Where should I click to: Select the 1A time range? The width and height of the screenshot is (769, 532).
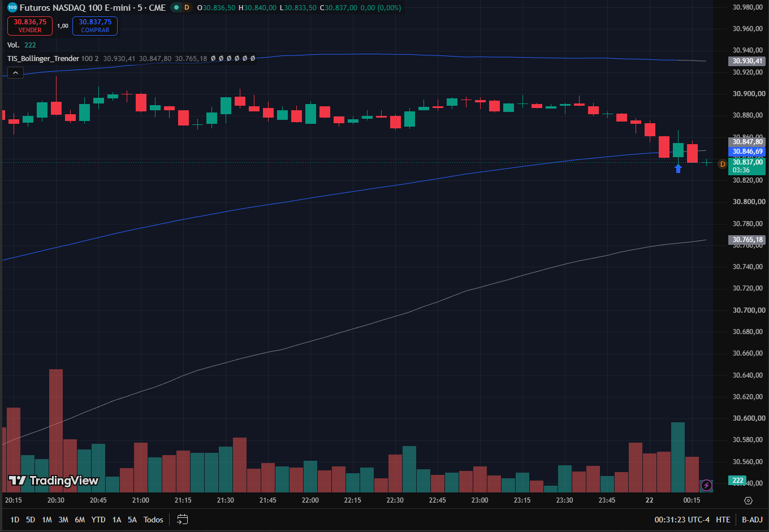coord(116,520)
